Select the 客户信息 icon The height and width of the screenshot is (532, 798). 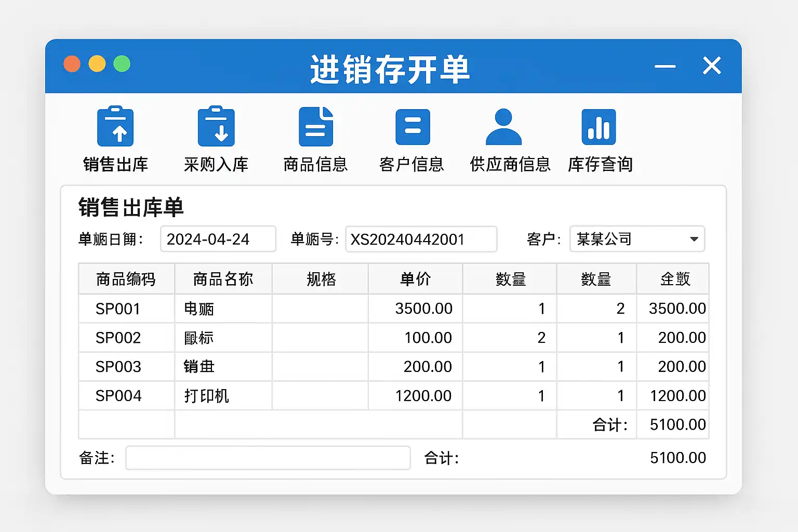(x=413, y=127)
